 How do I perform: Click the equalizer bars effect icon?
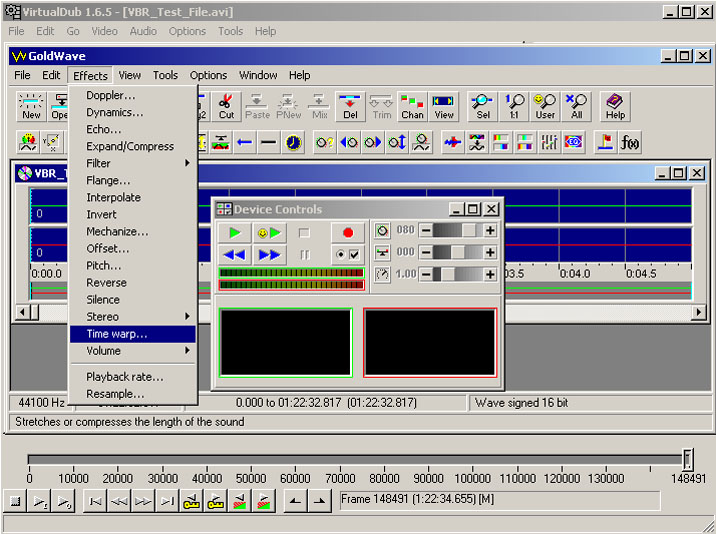pos(549,143)
